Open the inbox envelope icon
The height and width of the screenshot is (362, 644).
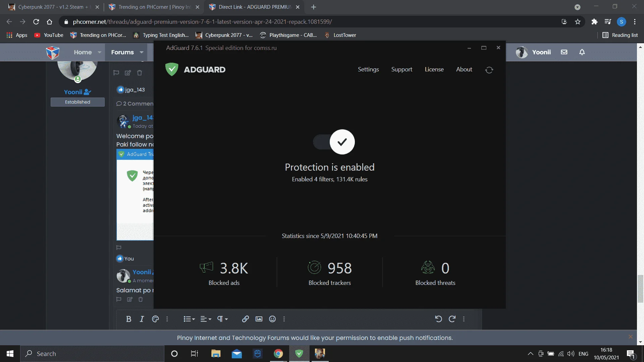coord(564,52)
